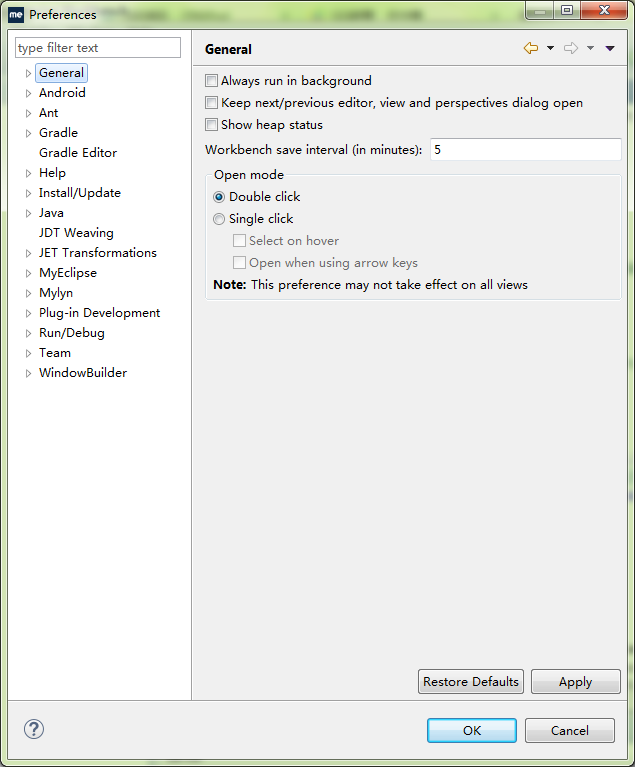This screenshot has height=767, width=635.
Task: Select Team preferences category
Action: (55, 353)
